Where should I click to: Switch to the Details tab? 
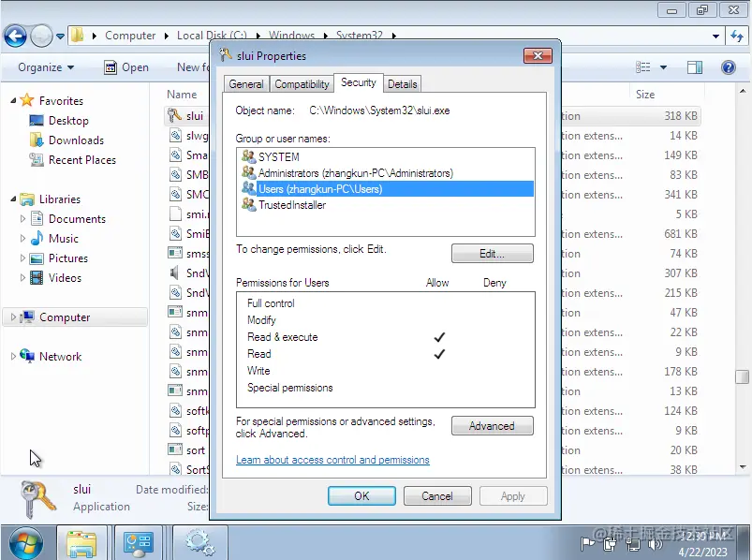[x=402, y=84]
